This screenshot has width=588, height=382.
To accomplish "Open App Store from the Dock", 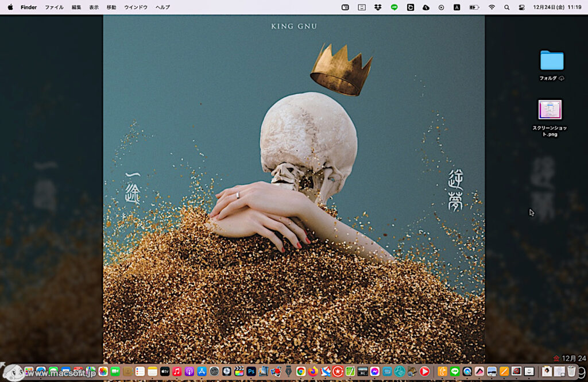I will point(202,372).
